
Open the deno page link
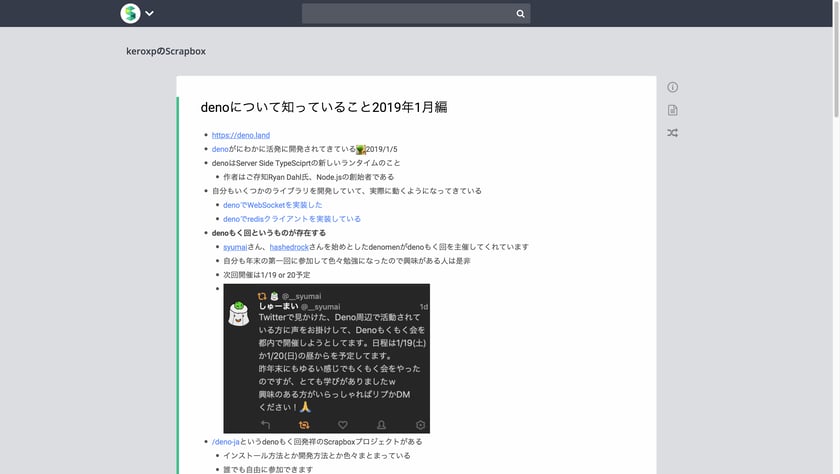220,149
